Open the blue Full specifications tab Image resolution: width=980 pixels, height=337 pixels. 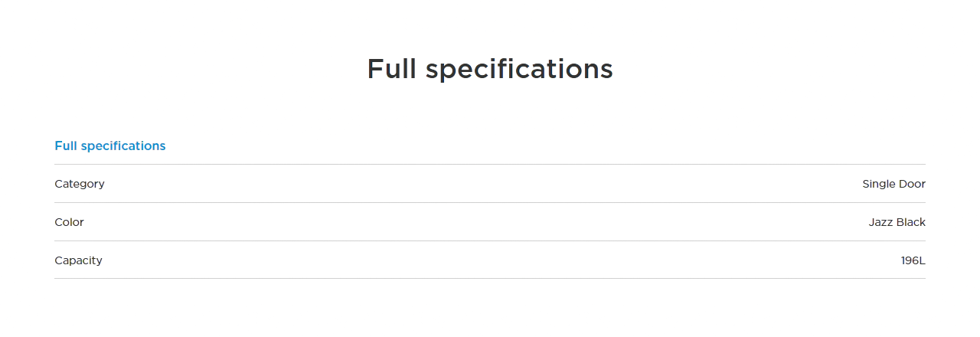[109, 146]
